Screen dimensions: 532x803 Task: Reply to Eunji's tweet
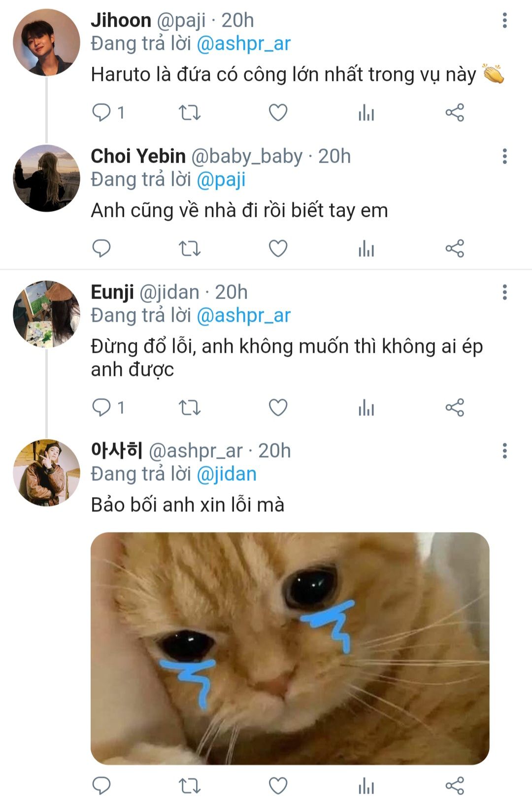point(102,407)
